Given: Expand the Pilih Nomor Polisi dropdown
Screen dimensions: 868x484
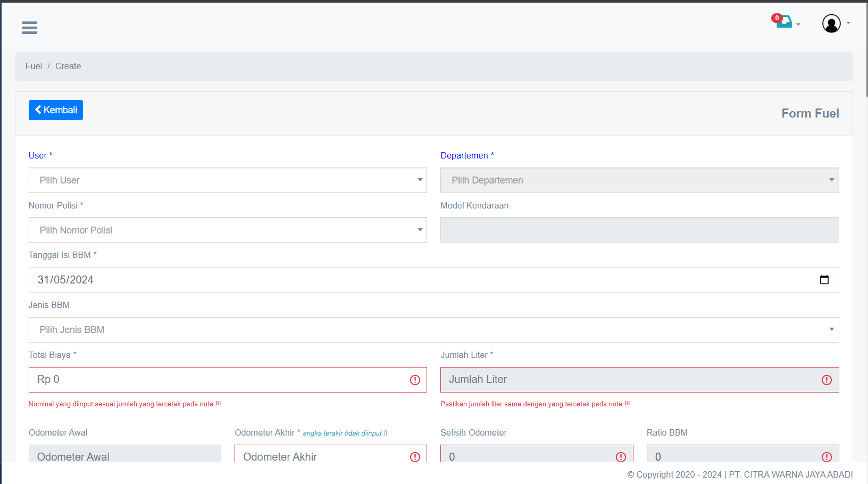Looking at the screenshot, I should (228, 230).
